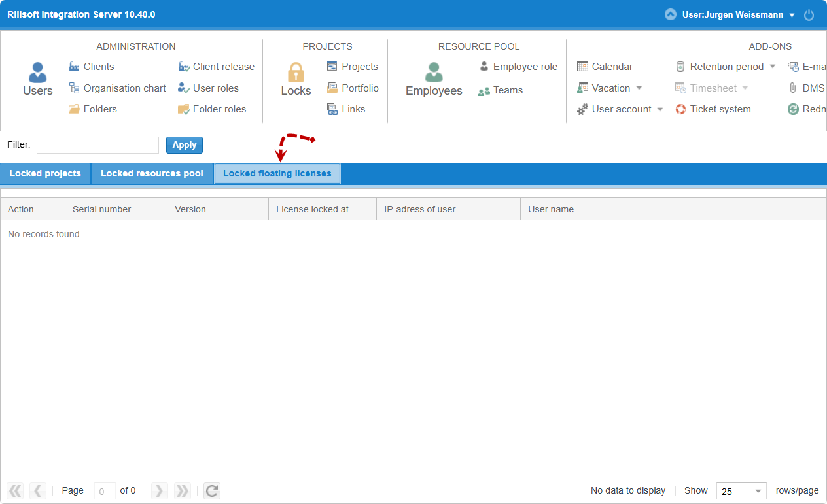The width and height of the screenshot is (827, 504).
Task: Refresh the table with reload icon
Action: [212, 491]
